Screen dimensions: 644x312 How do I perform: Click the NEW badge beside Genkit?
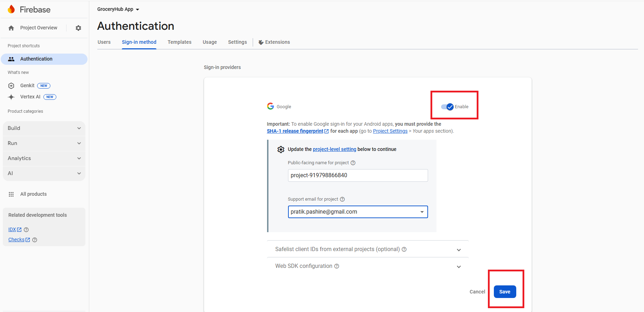tap(44, 86)
